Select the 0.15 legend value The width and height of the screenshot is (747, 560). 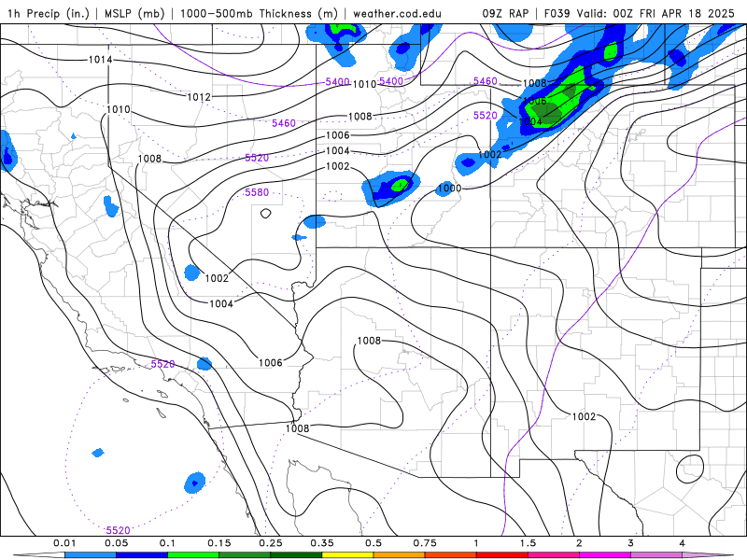219,543
